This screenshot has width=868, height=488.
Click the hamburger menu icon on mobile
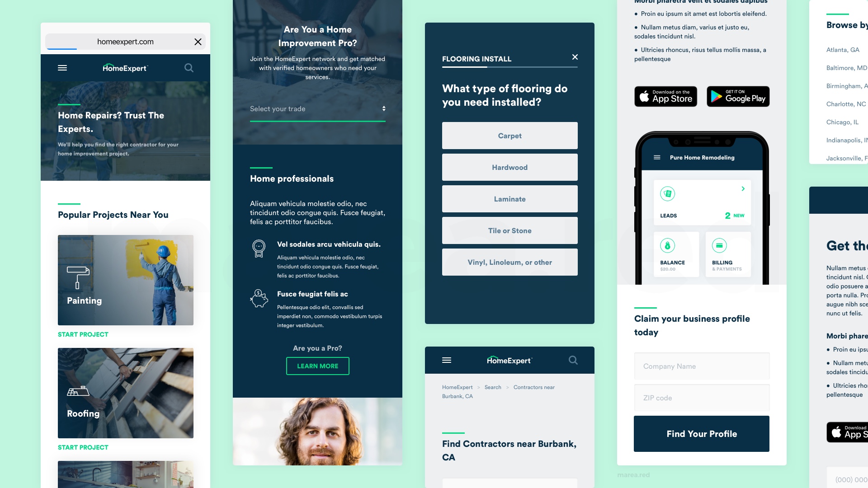(x=62, y=67)
